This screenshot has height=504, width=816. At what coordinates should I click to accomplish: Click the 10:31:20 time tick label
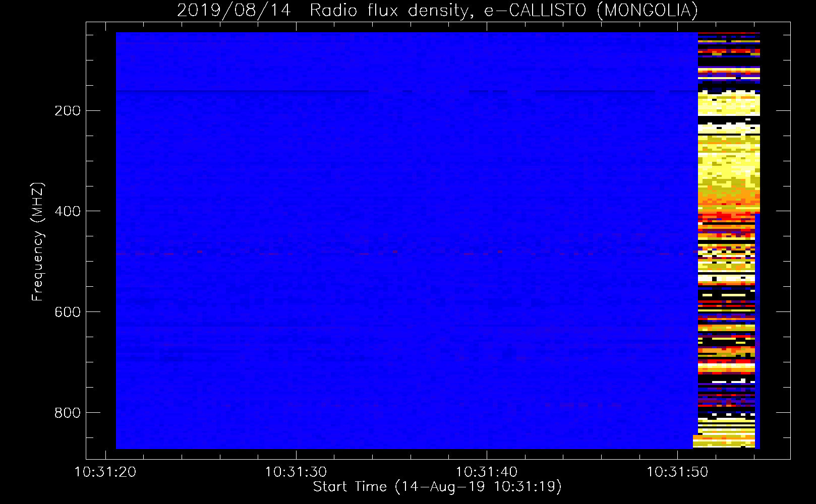(x=105, y=472)
